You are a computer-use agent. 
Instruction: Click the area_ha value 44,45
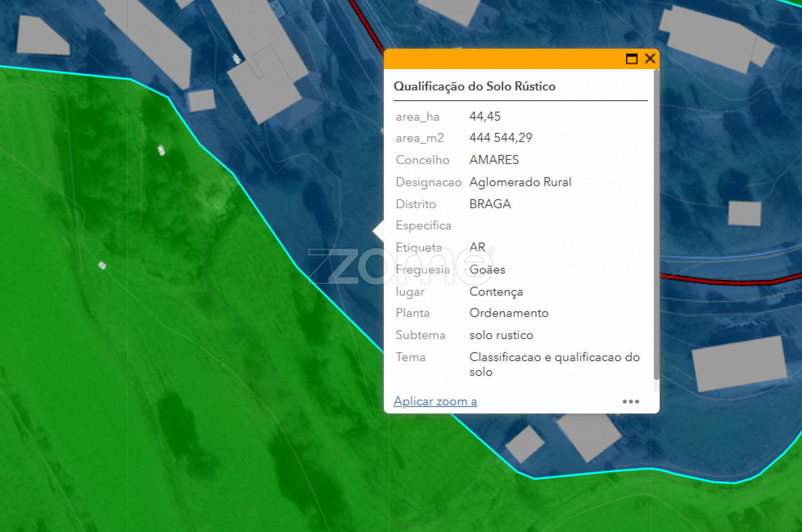[485, 117]
